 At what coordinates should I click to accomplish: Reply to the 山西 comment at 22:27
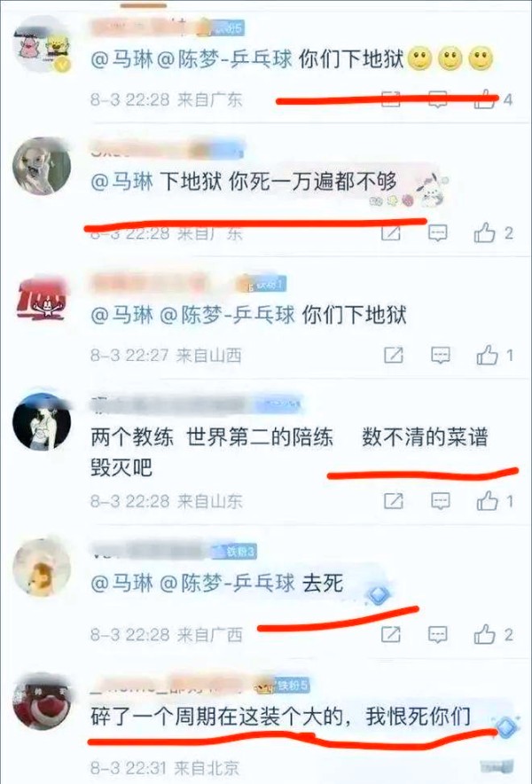[440, 356]
